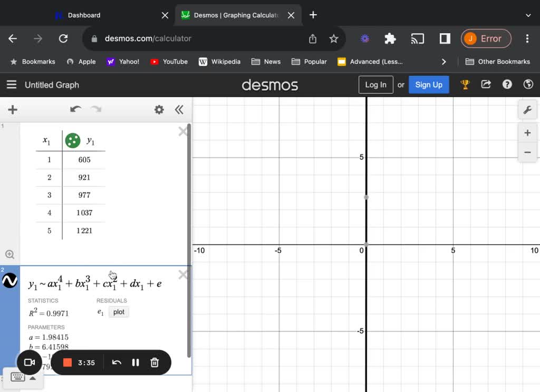Click the table cell containing 921
This screenshot has width=540, height=392.
[84, 178]
